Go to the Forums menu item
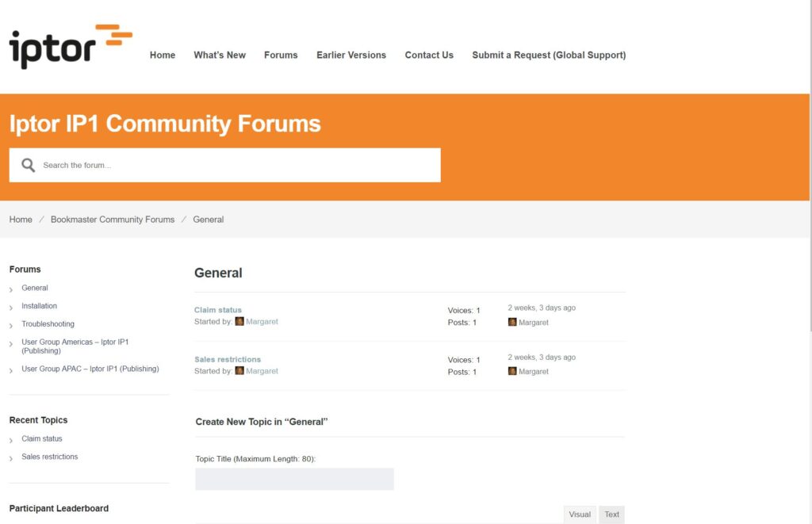The image size is (812, 524). pos(281,55)
